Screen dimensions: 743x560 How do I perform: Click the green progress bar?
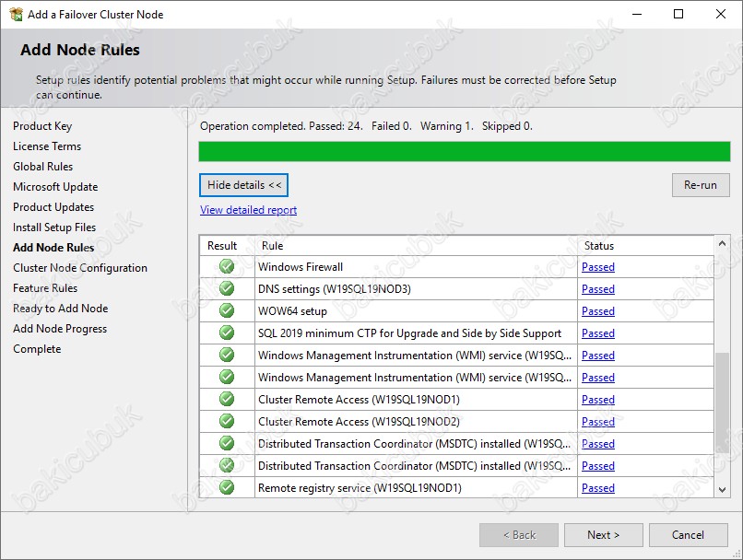pyautogui.click(x=465, y=151)
